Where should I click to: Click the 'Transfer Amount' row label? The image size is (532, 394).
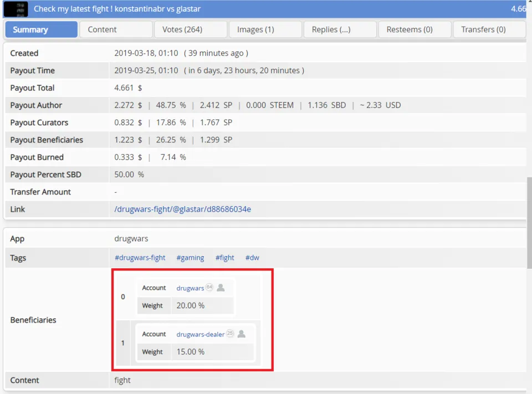tap(40, 192)
